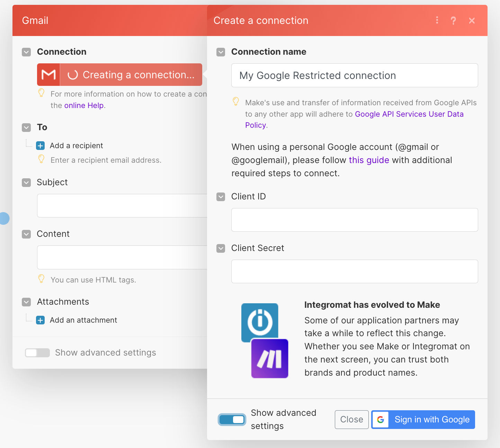The image size is (500, 448).
Task: Click the Gmail panel title
Action: 35,20
